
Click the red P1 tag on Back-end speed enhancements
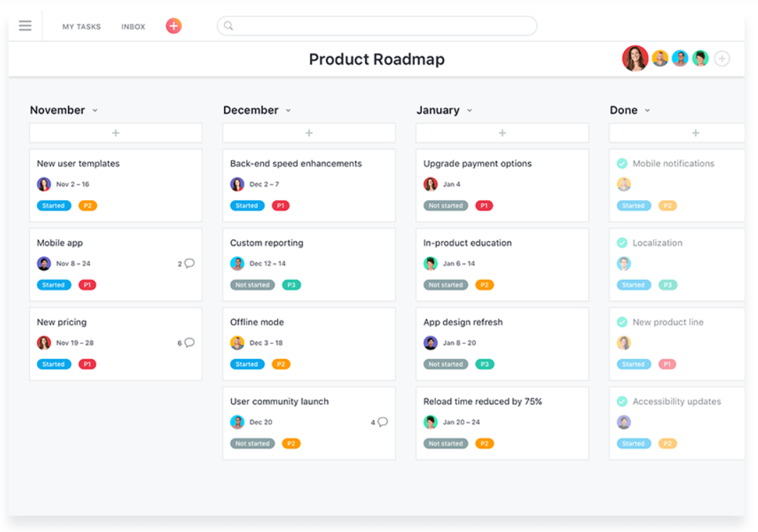coord(282,206)
